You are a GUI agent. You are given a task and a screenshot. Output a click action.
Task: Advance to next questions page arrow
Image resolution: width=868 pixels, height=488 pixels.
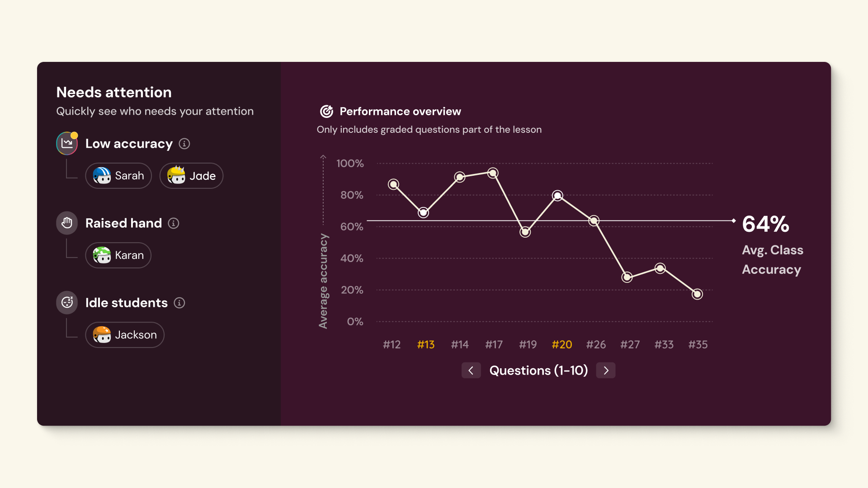[606, 371]
